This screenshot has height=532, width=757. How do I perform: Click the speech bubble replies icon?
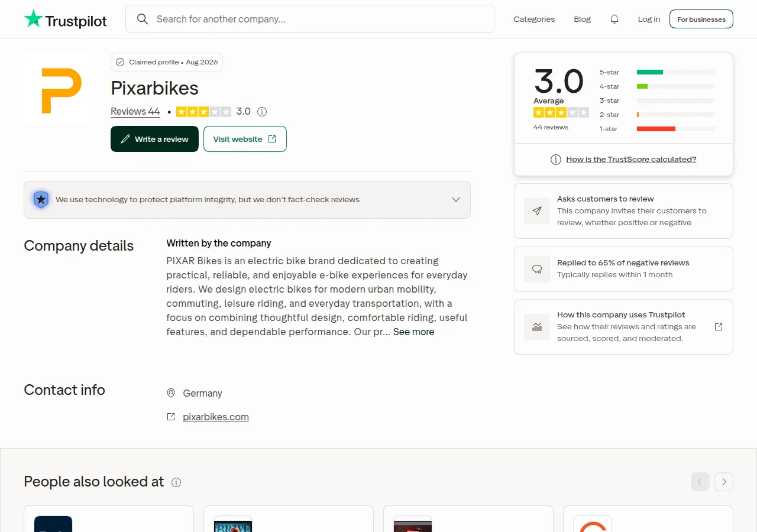click(x=537, y=269)
